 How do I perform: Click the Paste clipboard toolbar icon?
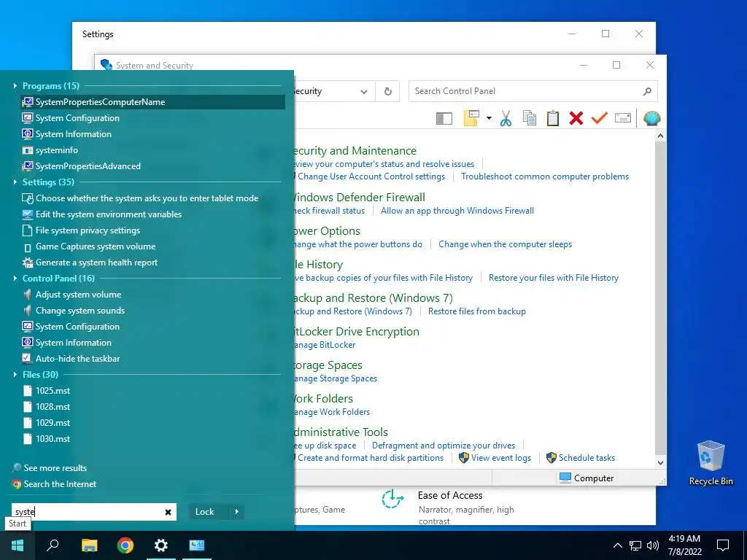[553, 118]
